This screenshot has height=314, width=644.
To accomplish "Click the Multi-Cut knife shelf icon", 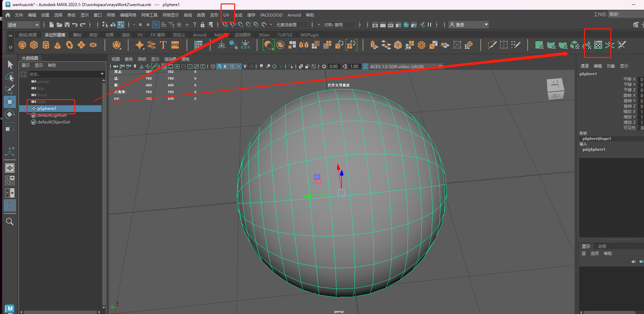I will (492, 45).
